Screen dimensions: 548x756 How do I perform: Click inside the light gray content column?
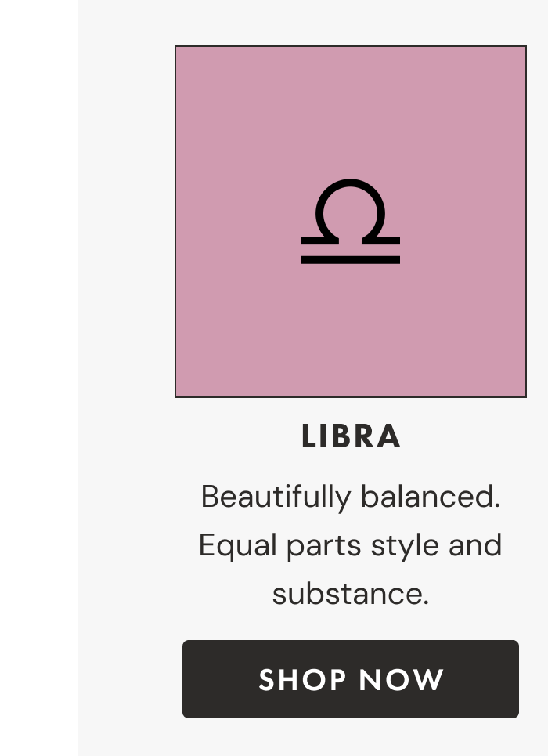(125, 376)
